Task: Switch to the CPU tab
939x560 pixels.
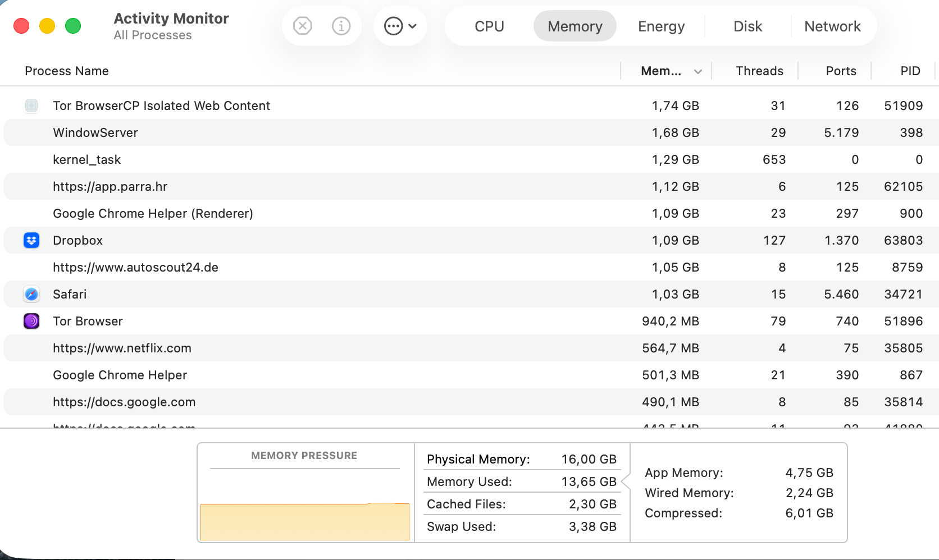Action: [489, 26]
